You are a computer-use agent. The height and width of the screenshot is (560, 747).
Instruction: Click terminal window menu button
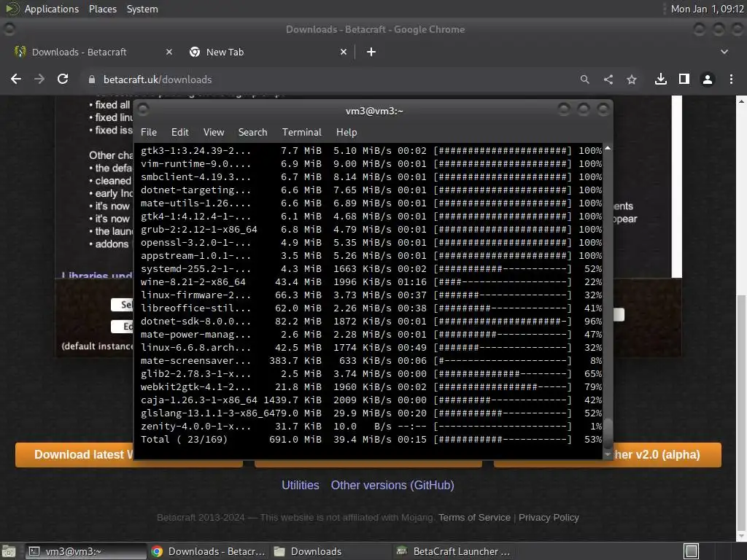pyautogui.click(x=144, y=110)
